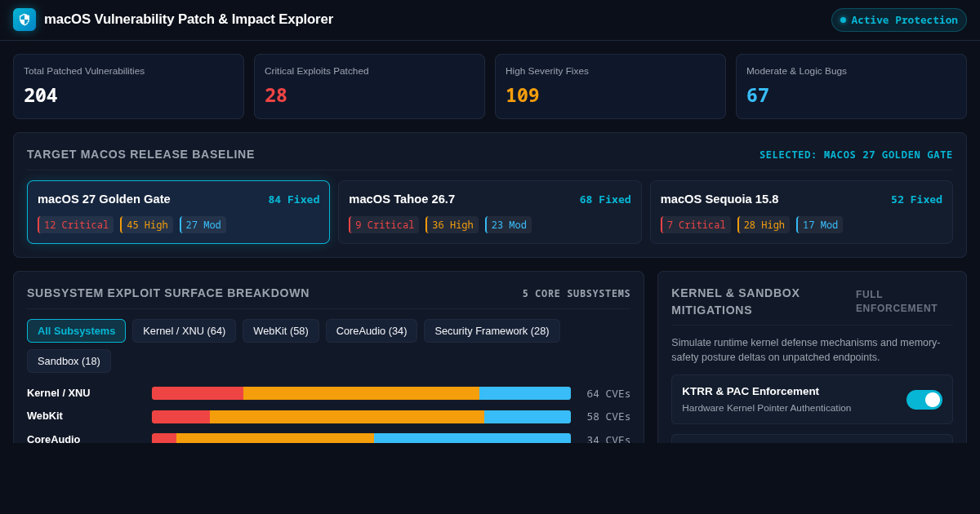The height and width of the screenshot is (514, 980).
Task: Select macOS 27 Golden Gate baseline
Action: point(178,212)
